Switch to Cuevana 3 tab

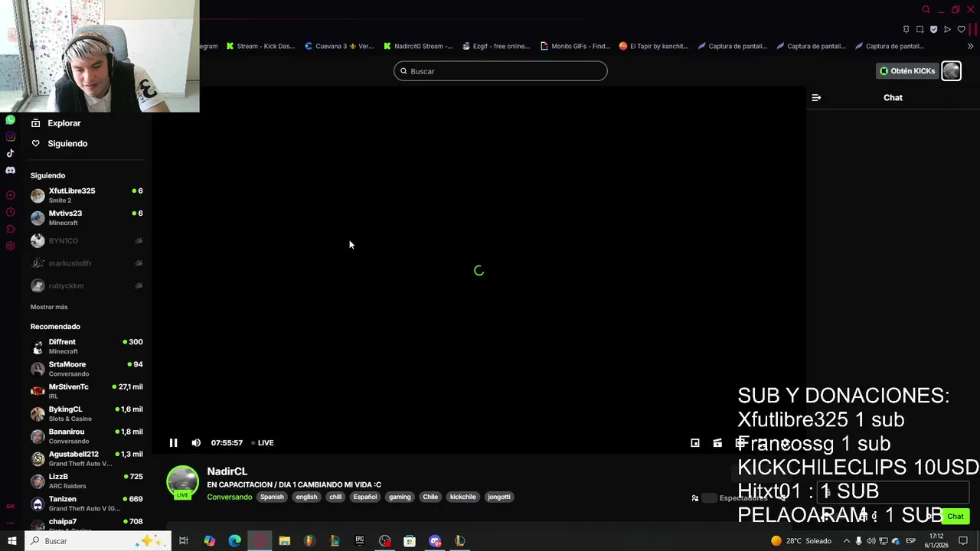339,46
